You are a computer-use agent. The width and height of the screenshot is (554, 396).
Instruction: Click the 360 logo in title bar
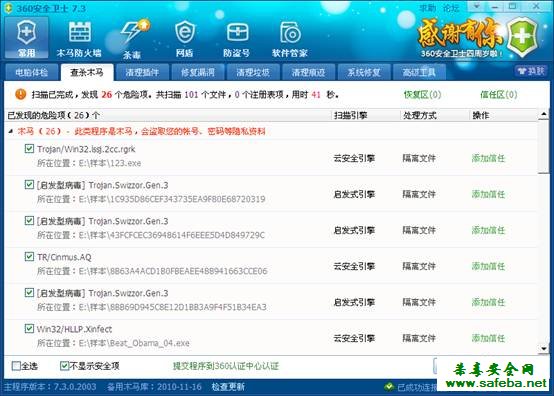(x=8, y=8)
